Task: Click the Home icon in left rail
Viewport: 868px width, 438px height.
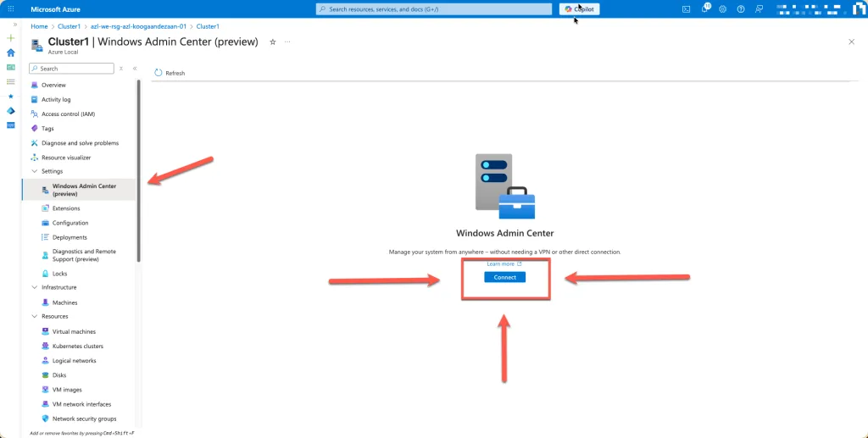Action: point(11,53)
